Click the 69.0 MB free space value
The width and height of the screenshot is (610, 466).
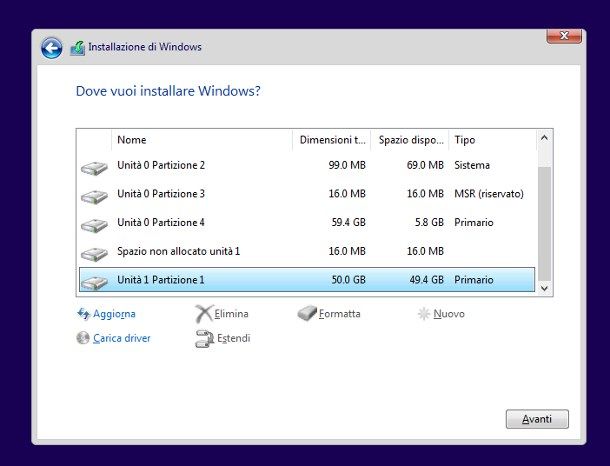point(425,165)
